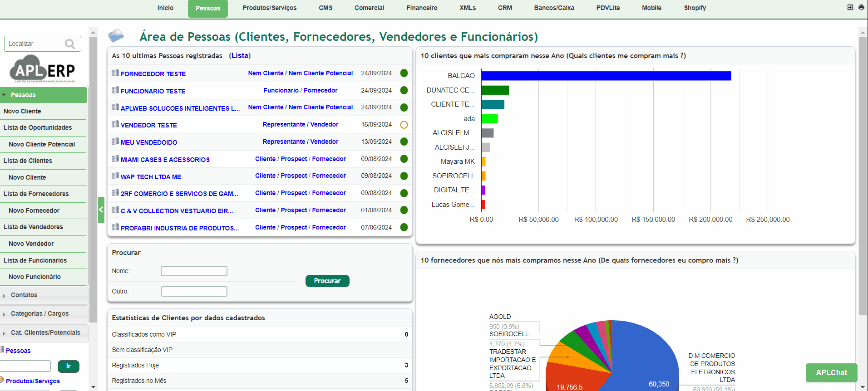Open the MIAMI CASES E ACESSORIOS record link
The width and height of the screenshot is (868, 391).
(165, 160)
